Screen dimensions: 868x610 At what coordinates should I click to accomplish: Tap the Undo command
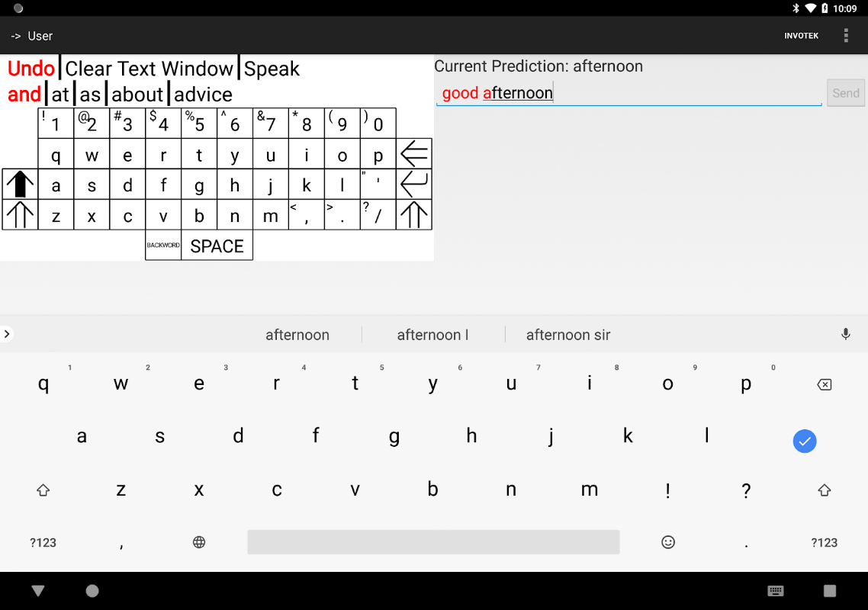[x=31, y=69]
